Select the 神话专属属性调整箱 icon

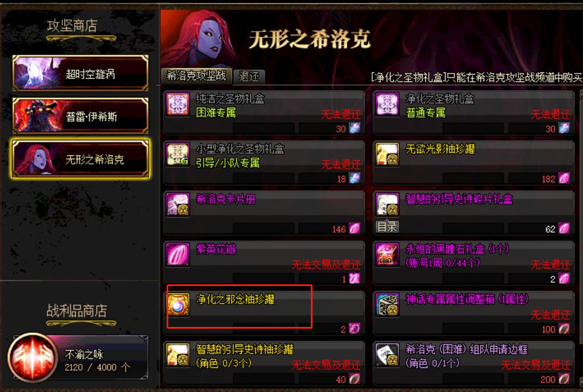[387, 305]
